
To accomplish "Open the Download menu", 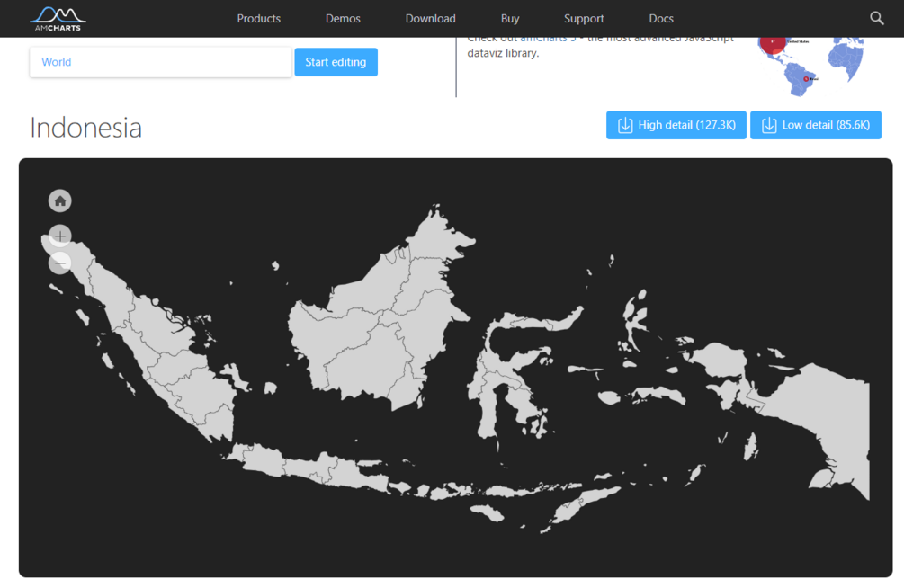I will 430,18.
